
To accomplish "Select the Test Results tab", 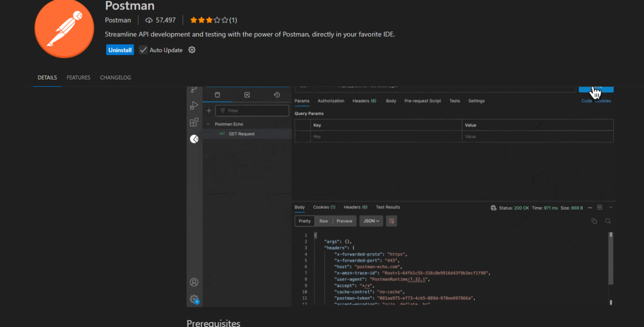I will coord(388,207).
